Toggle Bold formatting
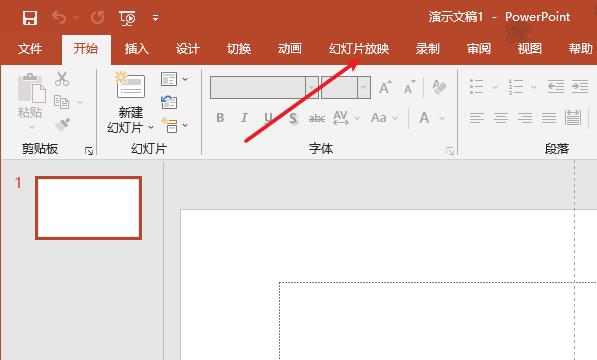 (x=220, y=118)
